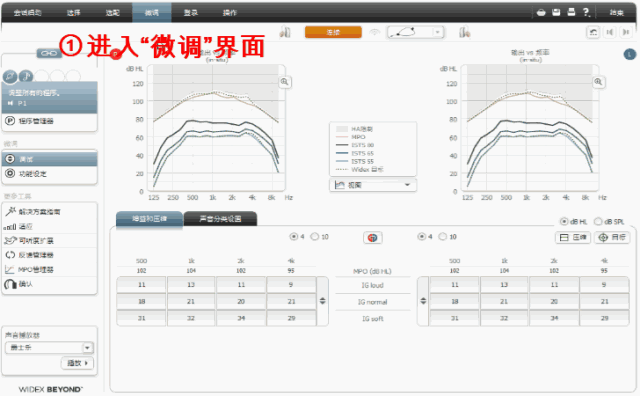Open the 声音分类设置 sound class tab
This screenshot has height=396, width=640.
(x=220, y=219)
